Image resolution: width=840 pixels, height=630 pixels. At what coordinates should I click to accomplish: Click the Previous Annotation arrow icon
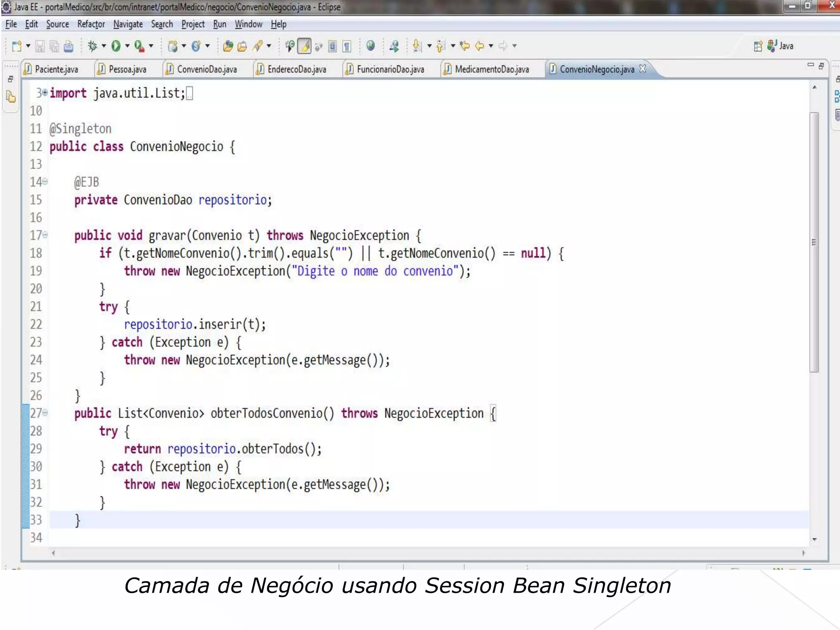441,46
